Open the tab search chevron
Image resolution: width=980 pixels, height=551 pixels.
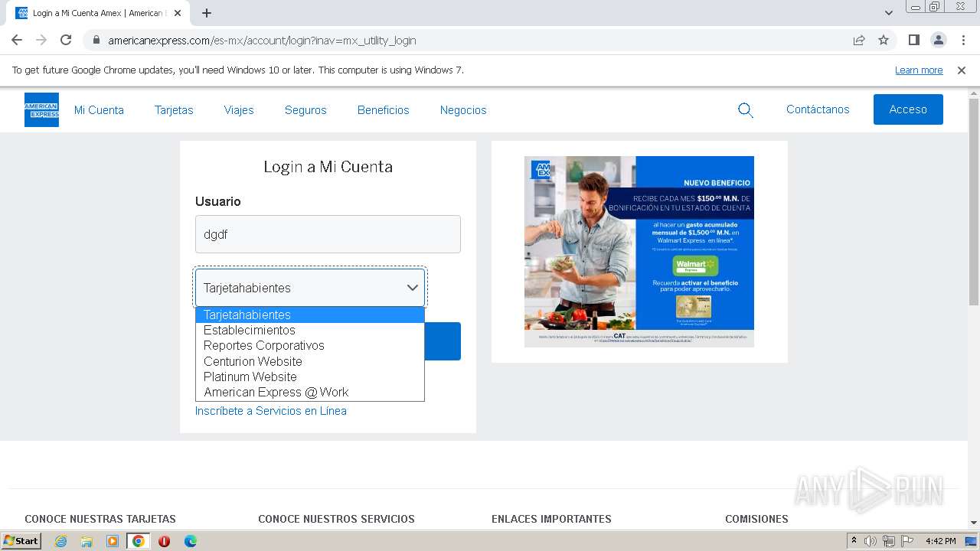pyautogui.click(x=888, y=13)
